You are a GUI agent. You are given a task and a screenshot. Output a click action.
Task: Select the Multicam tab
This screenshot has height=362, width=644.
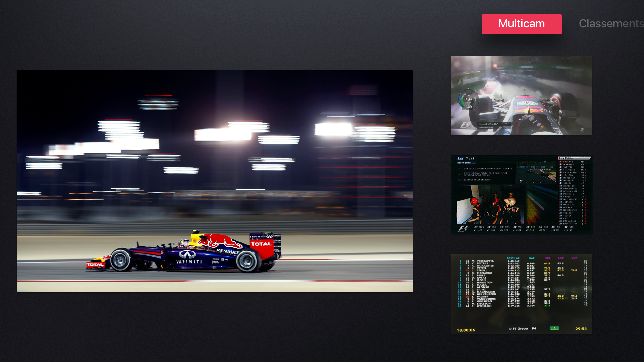[x=522, y=24]
